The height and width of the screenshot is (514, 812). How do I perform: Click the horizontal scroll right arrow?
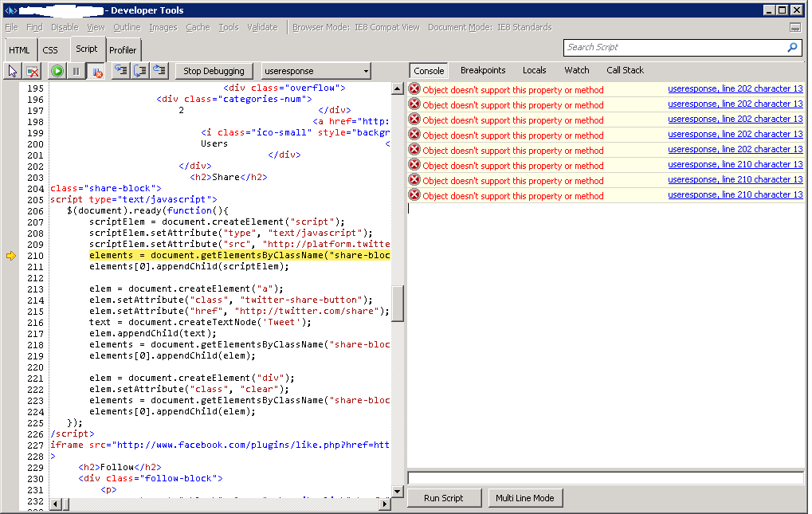tap(385, 504)
